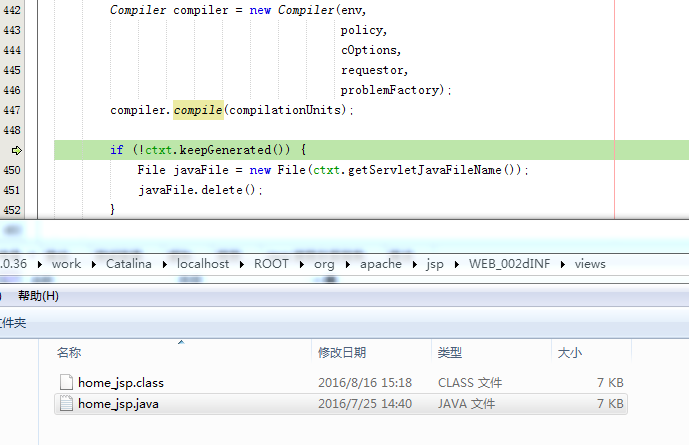Viewport: 689px width, 445px height.
Task: Navigate to work folder in breadcrumb
Action: click(66, 264)
